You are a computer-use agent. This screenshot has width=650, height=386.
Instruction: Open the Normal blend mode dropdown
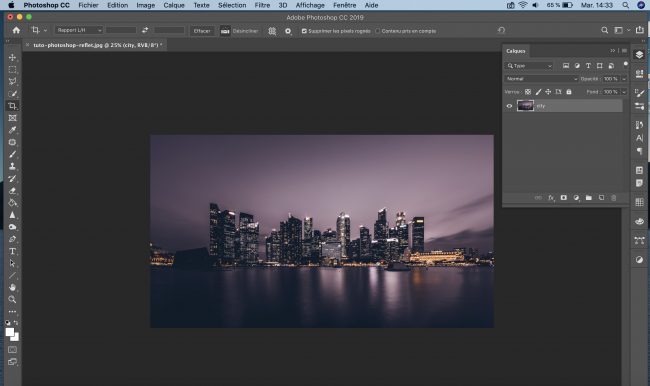tap(541, 79)
